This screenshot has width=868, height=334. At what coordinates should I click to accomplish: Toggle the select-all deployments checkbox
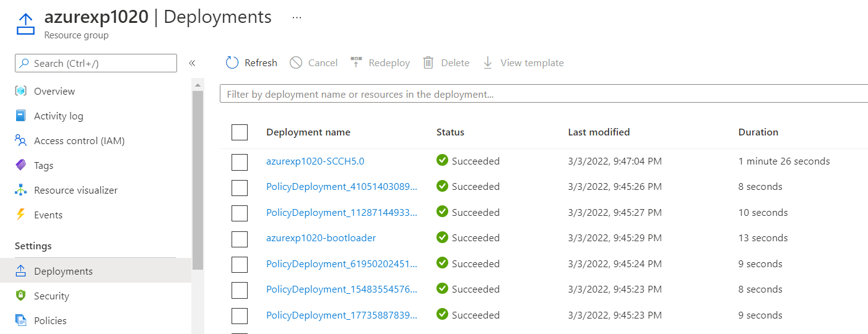click(x=240, y=132)
